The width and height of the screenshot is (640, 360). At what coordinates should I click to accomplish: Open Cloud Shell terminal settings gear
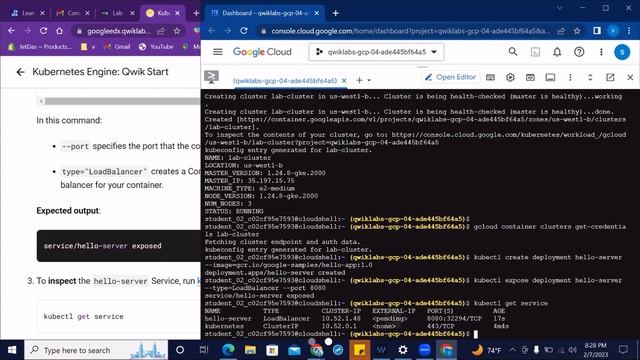pyautogui.click(x=510, y=77)
